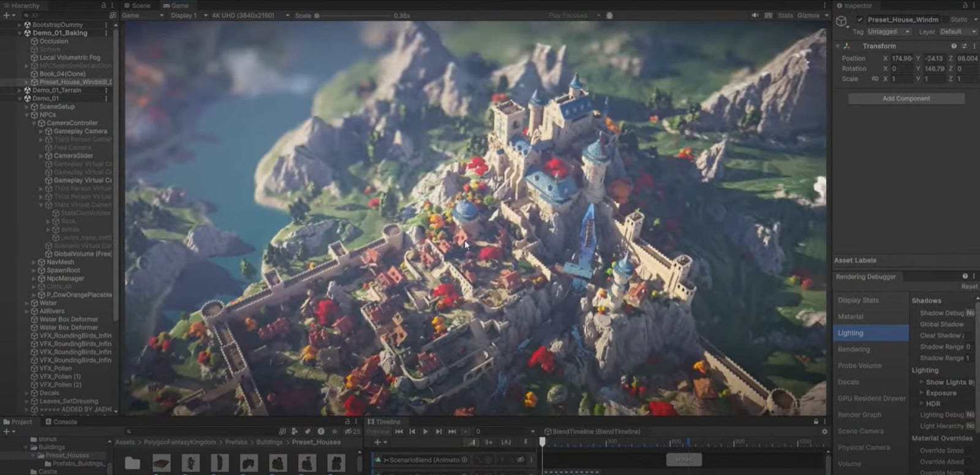
Task: Open the Game view mode dropdown
Action: point(143,15)
